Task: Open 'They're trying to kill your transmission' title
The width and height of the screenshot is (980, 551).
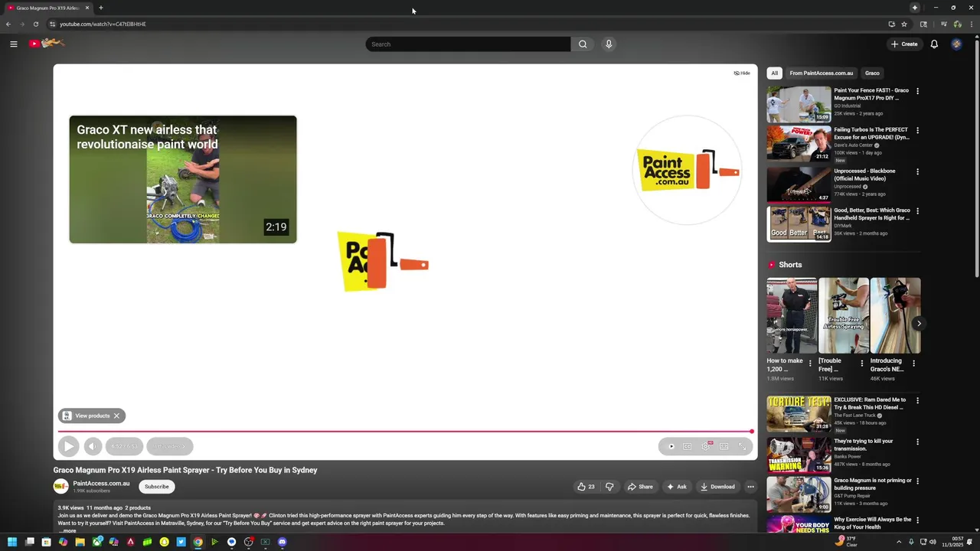Action: pyautogui.click(x=864, y=445)
